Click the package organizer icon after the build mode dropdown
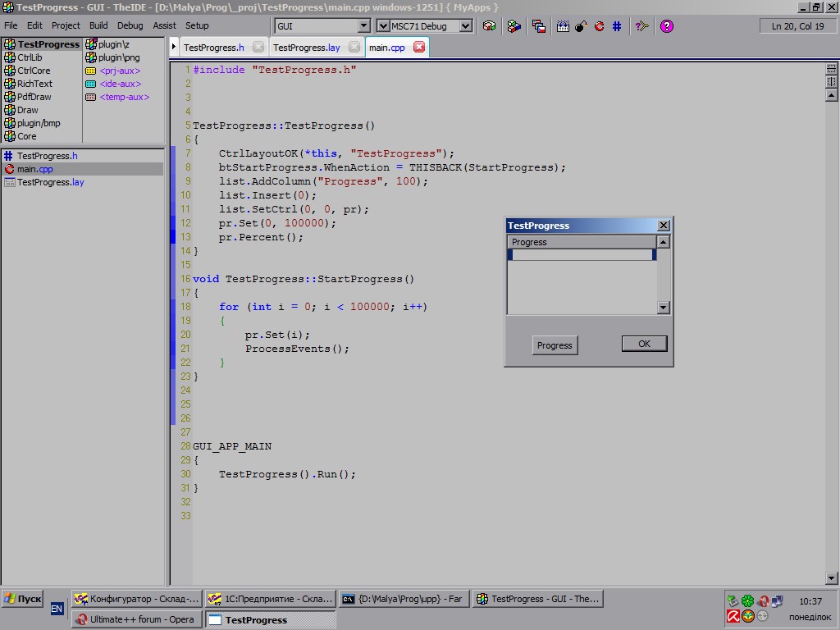Screen dimensions: 840x630 pos(489,26)
